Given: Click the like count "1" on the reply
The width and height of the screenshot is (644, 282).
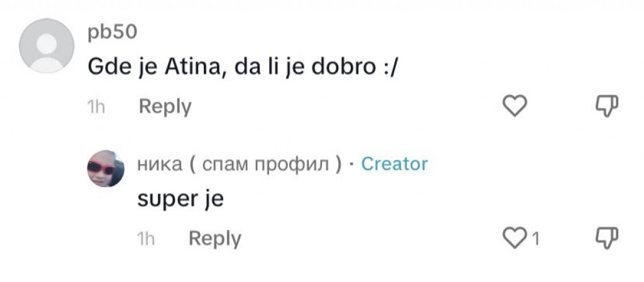Looking at the screenshot, I should click(x=535, y=239).
